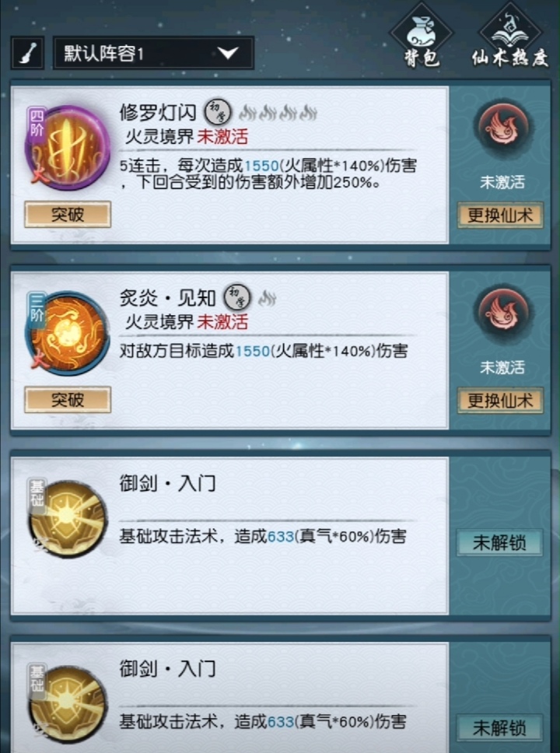Tap the brush edit icon beside lineup name
The width and height of the screenshot is (560, 753).
[28, 53]
